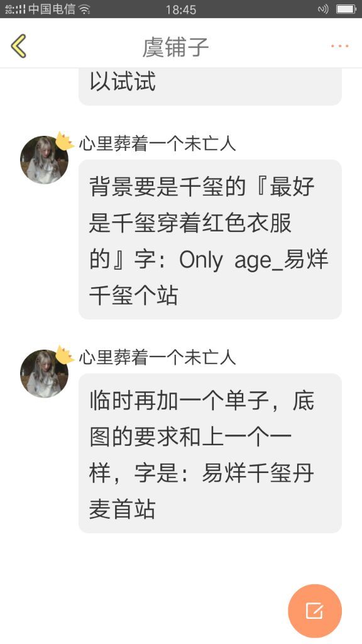Select the message bubble containing Only age_易烊千玺个站
362x644 pixels.
(x=210, y=240)
